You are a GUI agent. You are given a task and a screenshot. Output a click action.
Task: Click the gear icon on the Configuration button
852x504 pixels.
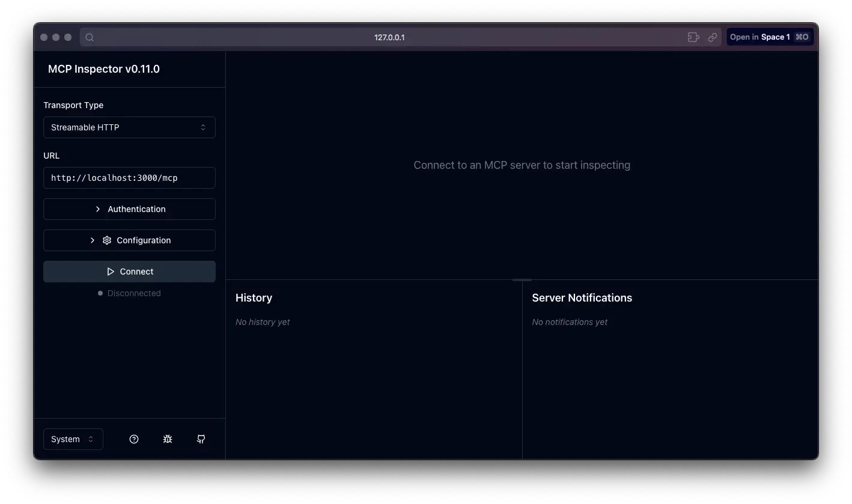coord(106,240)
